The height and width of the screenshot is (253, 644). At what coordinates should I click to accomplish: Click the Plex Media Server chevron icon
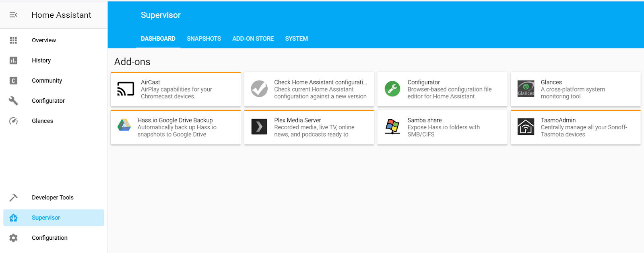[x=259, y=126]
